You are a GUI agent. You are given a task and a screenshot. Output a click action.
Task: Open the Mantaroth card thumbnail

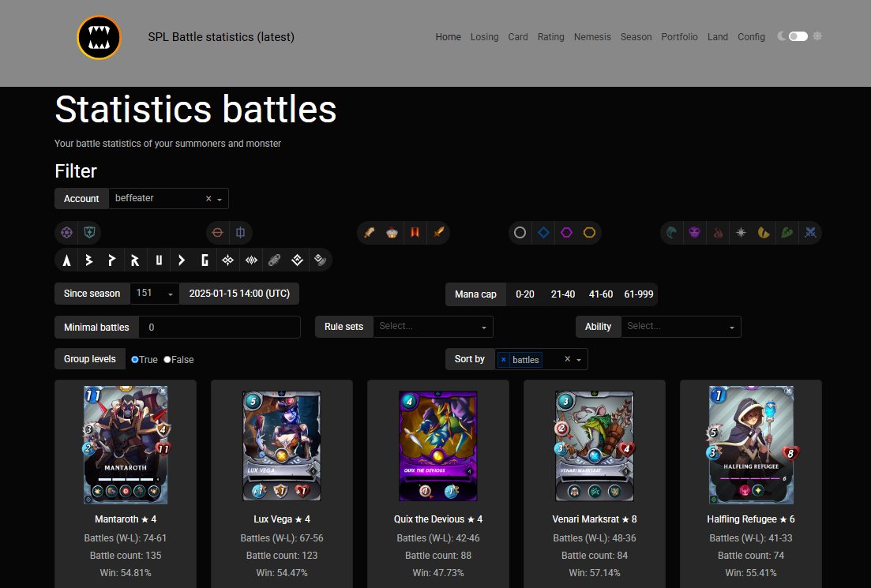126,444
